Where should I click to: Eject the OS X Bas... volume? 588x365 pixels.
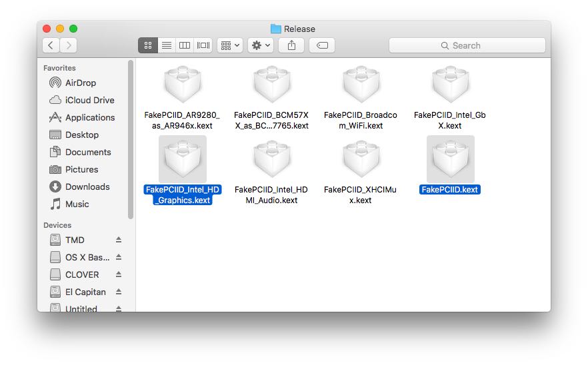[x=119, y=257]
